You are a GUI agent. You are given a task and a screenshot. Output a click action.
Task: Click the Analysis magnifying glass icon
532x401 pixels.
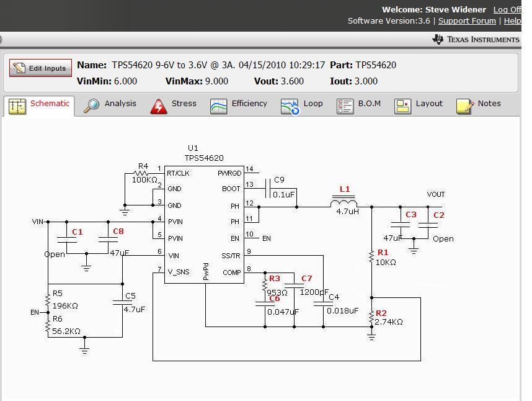[x=92, y=104]
